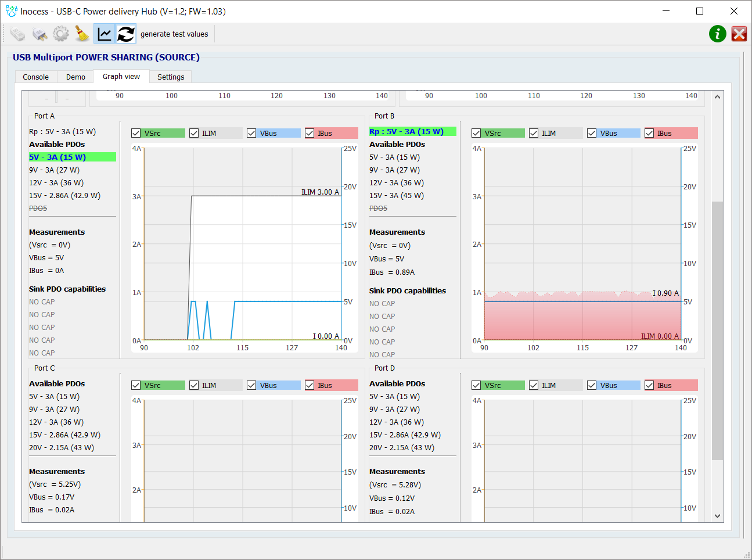Switch to the Console tab
This screenshot has width=752, height=560.
point(35,77)
